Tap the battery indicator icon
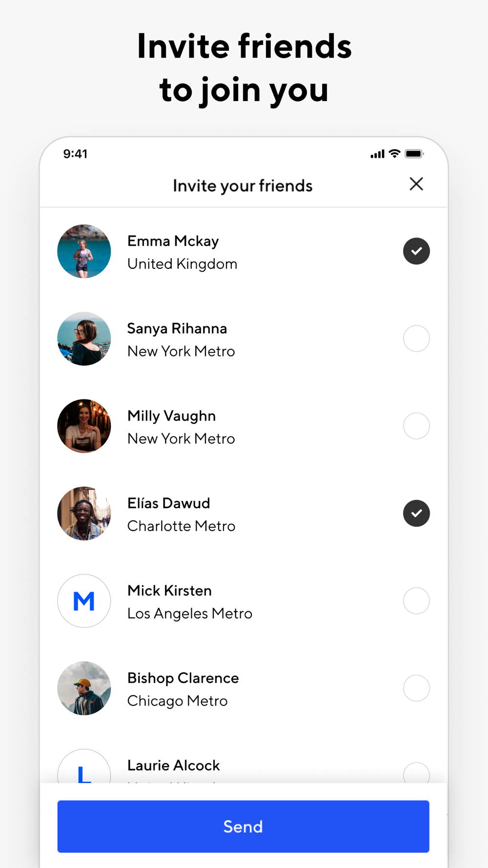This screenshot has width=488, height=868. 414,154
